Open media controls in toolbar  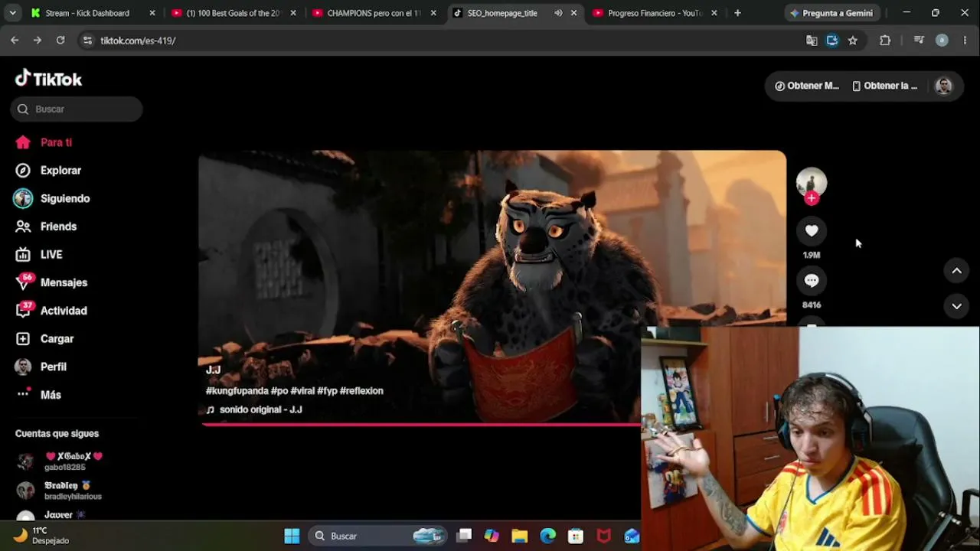(x=919, y=41)
